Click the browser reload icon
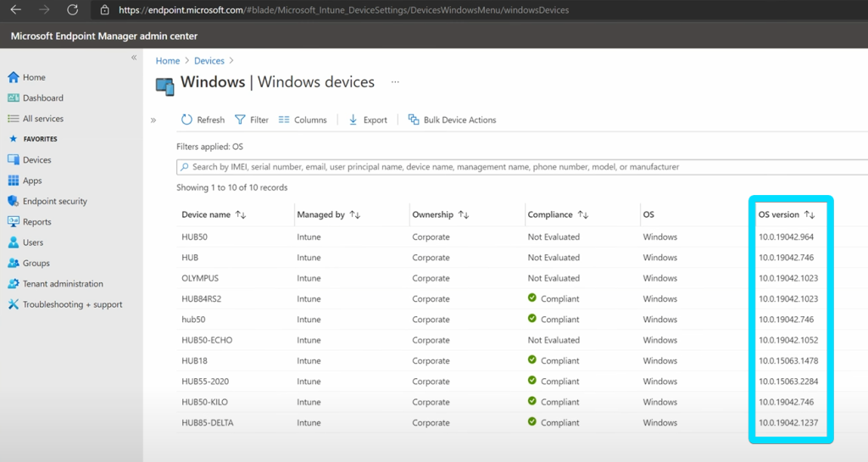 coord(73,10)
